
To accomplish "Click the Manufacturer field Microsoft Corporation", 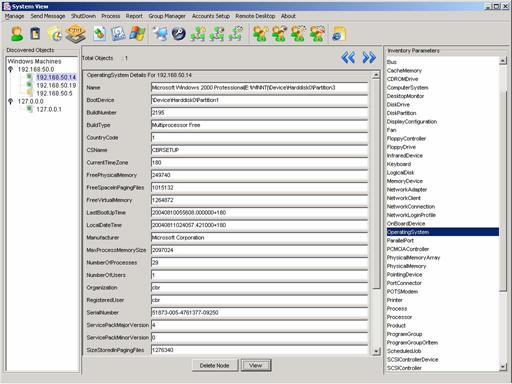I will tap(259, 237).
